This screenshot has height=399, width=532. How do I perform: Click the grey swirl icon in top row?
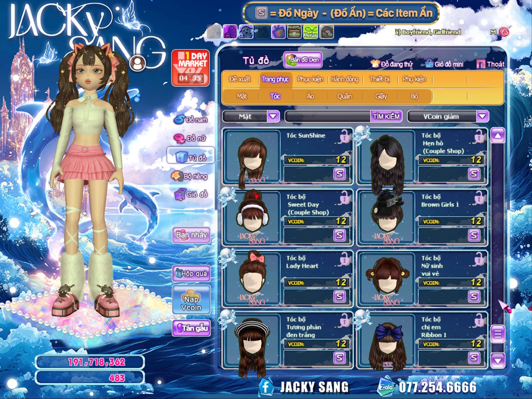click(x=327, y=32)
